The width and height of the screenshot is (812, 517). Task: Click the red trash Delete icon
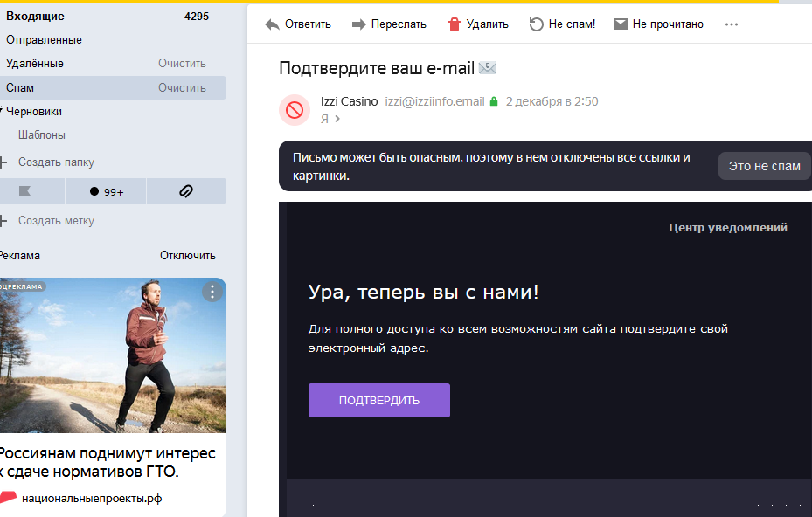point(455,24)
